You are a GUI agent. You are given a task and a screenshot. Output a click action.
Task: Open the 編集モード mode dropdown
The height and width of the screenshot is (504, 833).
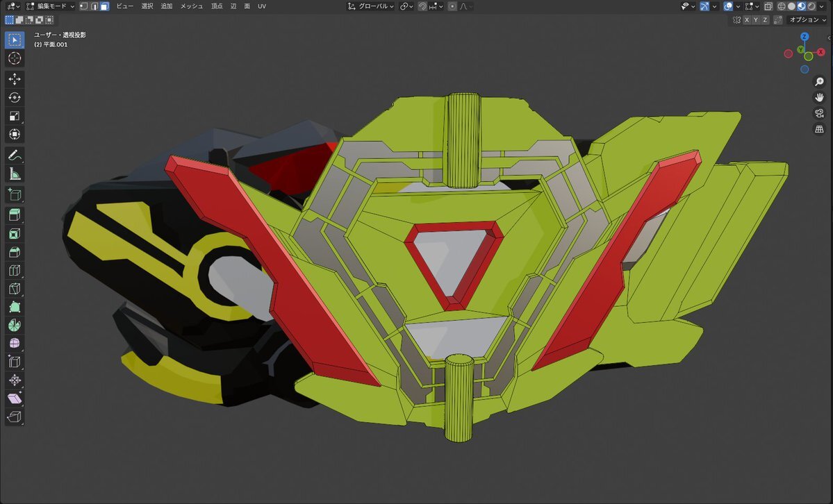(50, 6)
